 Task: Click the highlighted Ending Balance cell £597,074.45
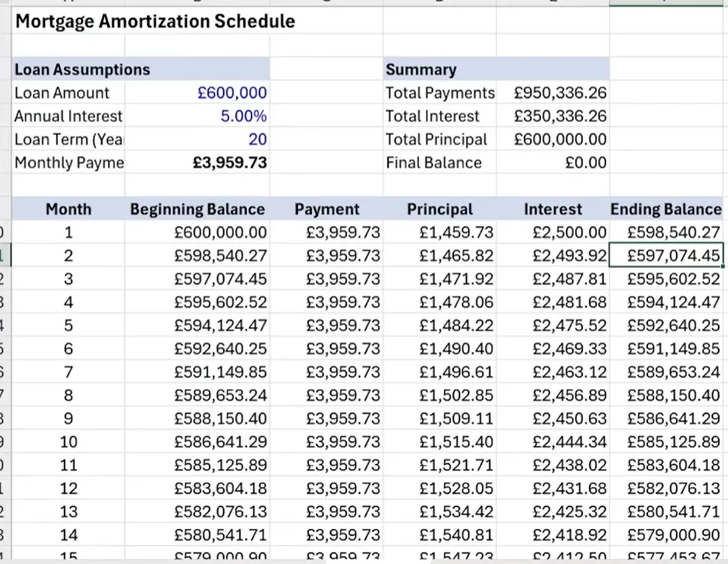[674, 256]
